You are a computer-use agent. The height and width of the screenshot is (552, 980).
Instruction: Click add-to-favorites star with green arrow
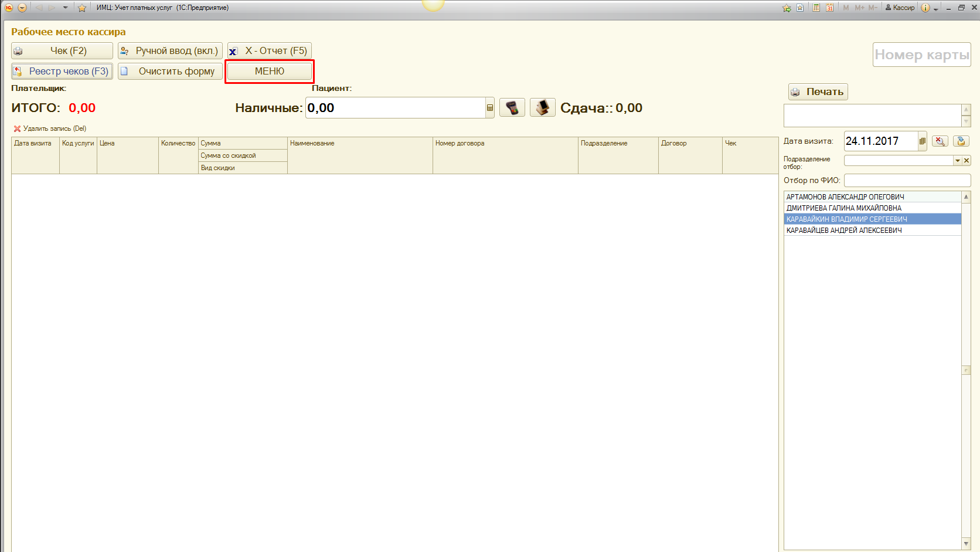[787, 8]
